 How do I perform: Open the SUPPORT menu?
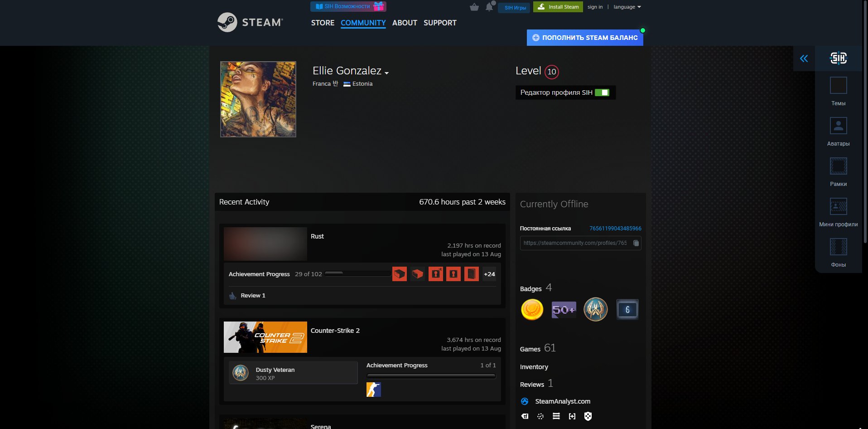[440, 23]
